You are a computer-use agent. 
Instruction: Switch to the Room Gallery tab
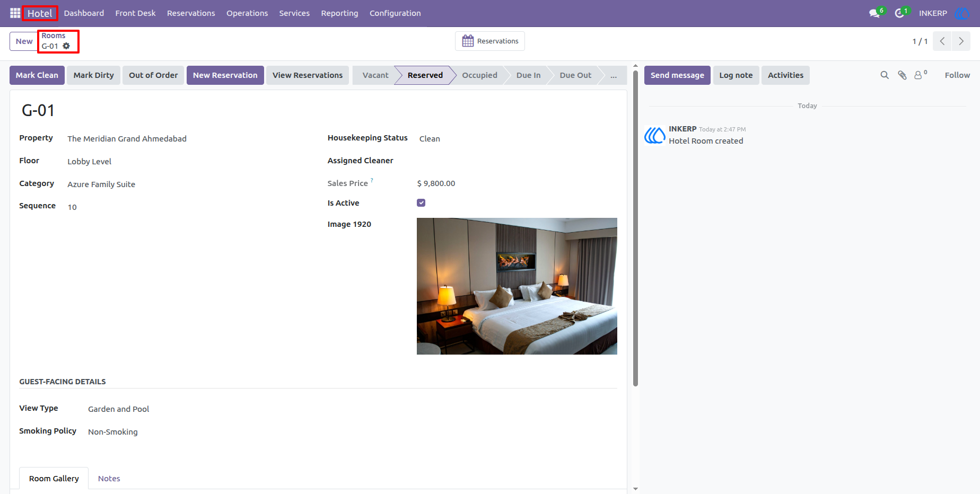54,479
